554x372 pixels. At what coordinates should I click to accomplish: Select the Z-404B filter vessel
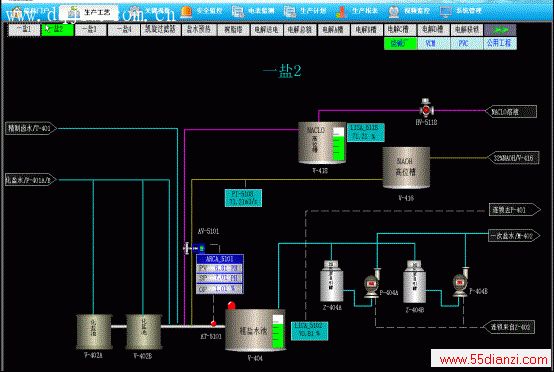(x=414, y=282)
